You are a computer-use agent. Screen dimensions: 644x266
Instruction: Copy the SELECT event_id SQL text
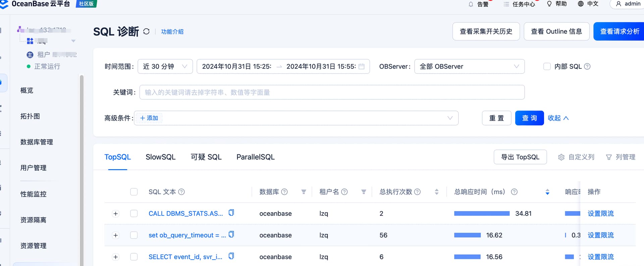(231, 256)
